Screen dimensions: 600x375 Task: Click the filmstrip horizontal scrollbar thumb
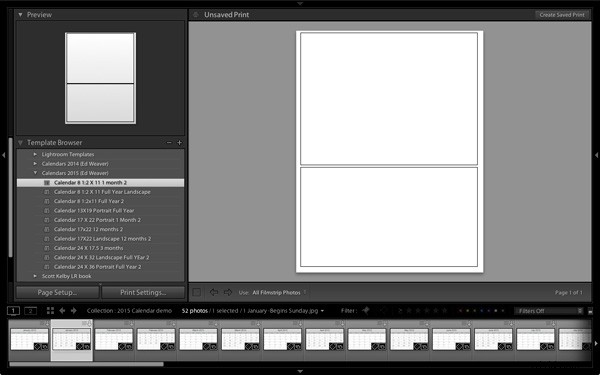tap(86, 364)
